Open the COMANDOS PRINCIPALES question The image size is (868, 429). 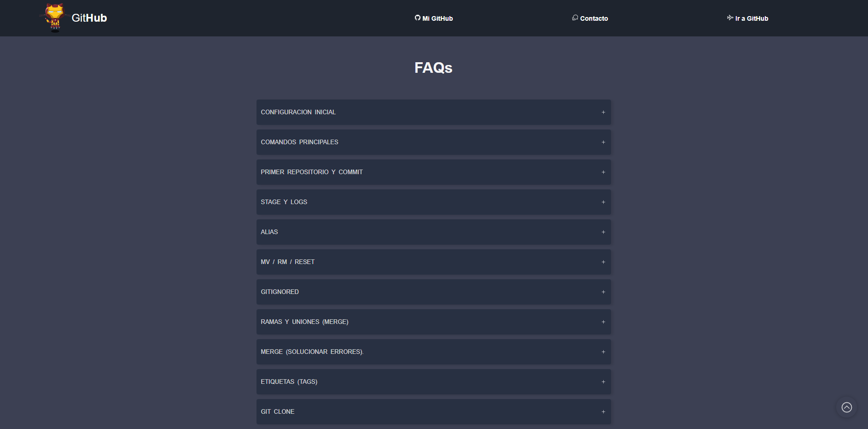click(434, 142)
